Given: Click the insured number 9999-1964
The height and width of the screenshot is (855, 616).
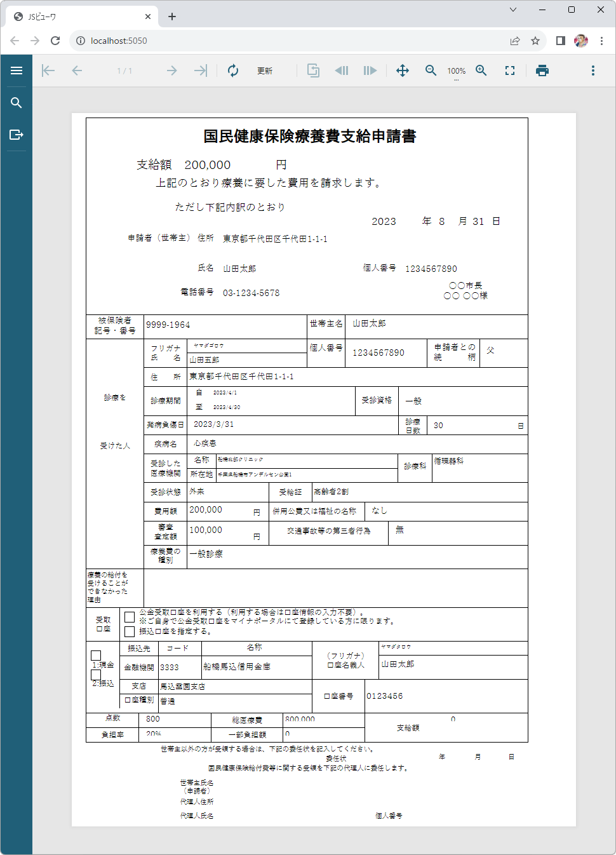Looking at the screenshot, I should [x=168, y=325].
